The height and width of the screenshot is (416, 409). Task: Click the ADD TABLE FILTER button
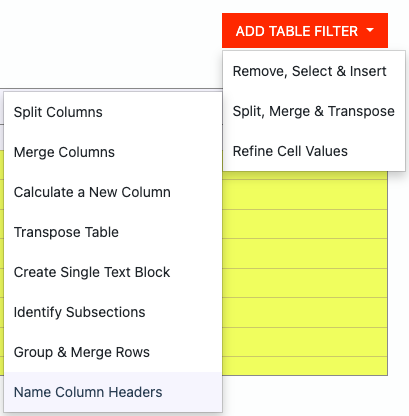click(305, 31)
